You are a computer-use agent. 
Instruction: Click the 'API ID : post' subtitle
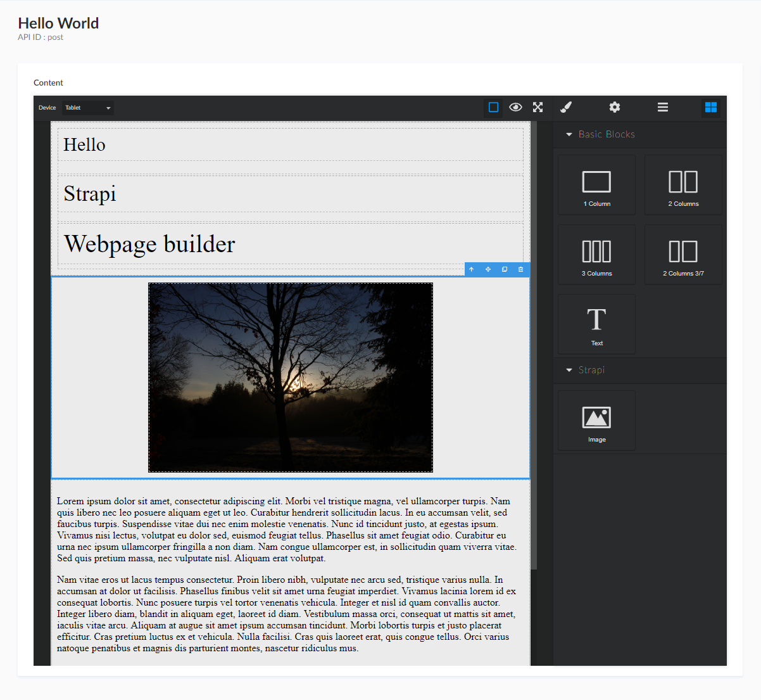pyautogui.click(x=41, y=37)
